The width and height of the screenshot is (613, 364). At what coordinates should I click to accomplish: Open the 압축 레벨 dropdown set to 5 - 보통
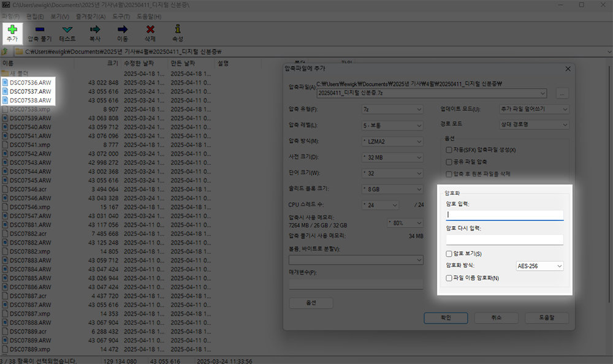(392, 125)
